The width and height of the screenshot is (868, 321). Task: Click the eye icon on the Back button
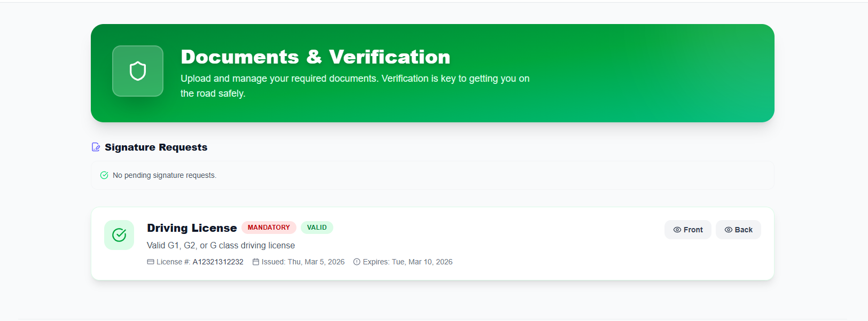point(728,230)
